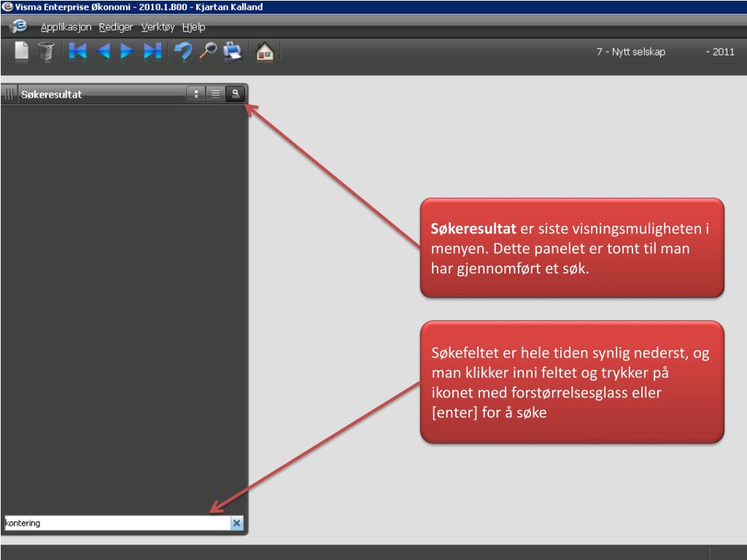This screenshot has width=747, height=560.
Task: Go to the previous record arrow
Action: pyautogui.click(x=104, y=51)
